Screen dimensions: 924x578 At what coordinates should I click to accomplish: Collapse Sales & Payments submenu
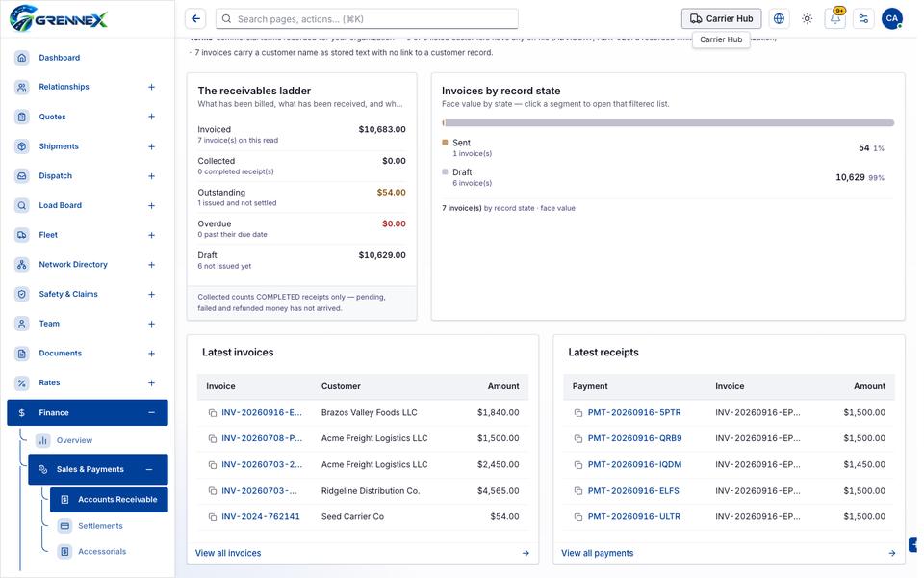(149, 469)
